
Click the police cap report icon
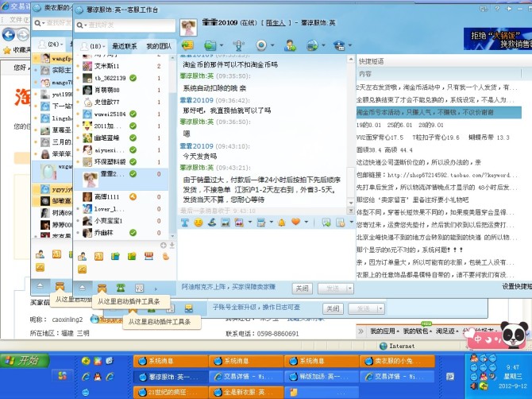tap(339, 45)
